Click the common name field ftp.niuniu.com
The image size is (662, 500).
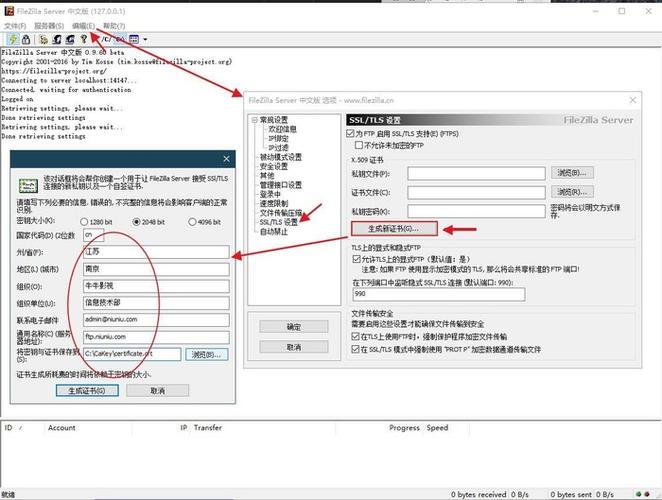(156, 337)
